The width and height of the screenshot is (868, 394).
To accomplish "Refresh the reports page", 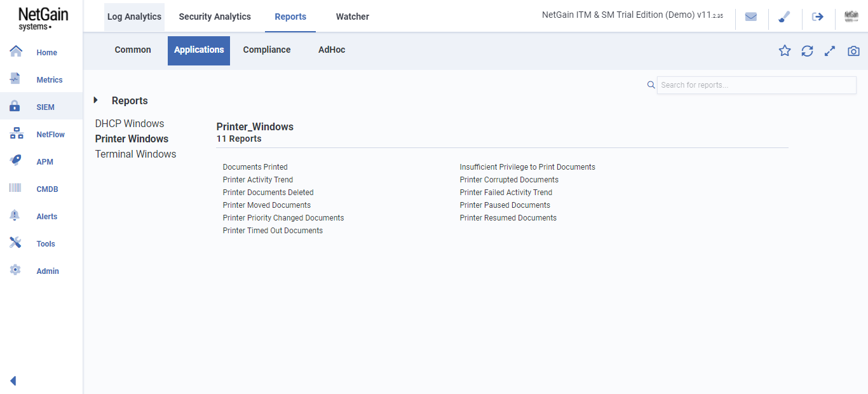I will tap(807, 51).
